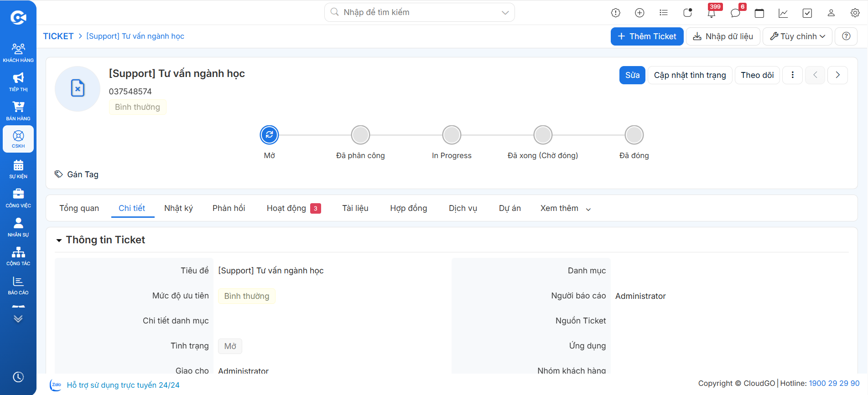This screenshot has height=395, width=868.
Task: Click the Administrator reporter value
Action: coord(640,296)
